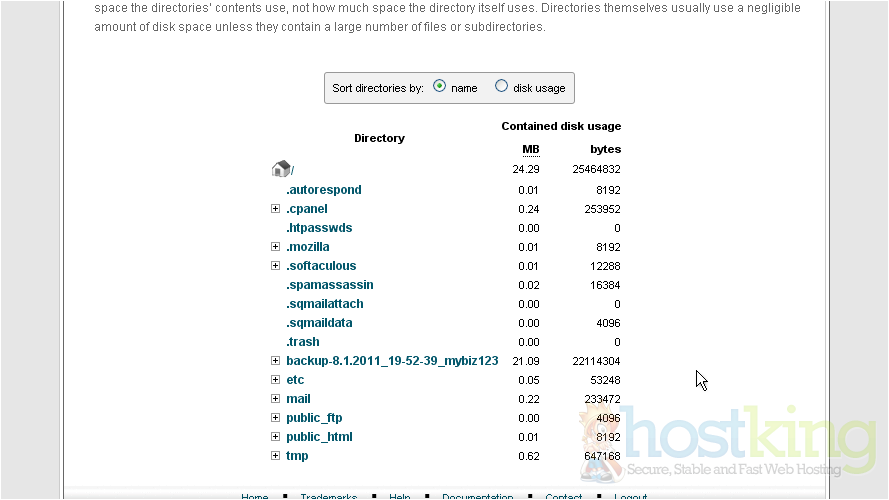Open the .trash folder link
The image size is (889, 500).
click(x=303, y=342)
